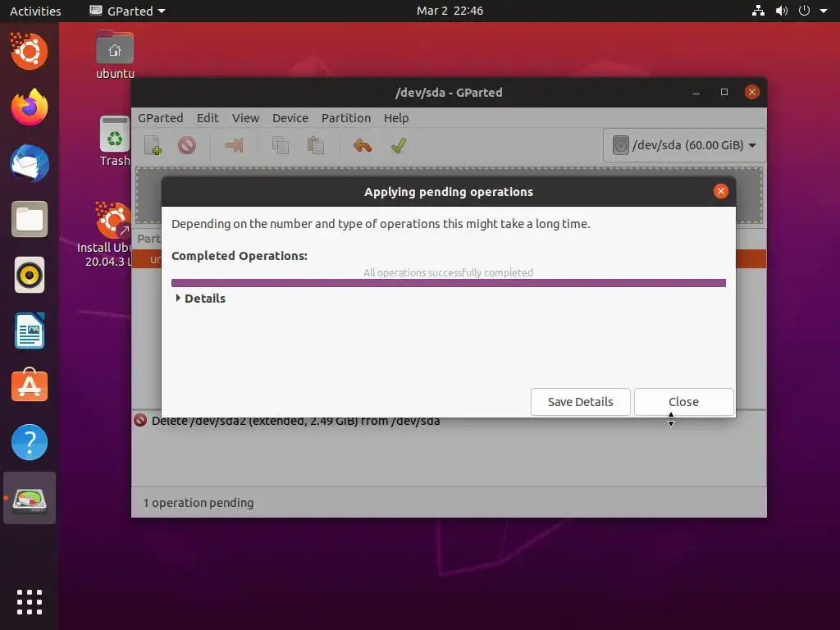Click the red delete icon beside pending operation
The image size is (840, 630).
[x=140, y=420]
